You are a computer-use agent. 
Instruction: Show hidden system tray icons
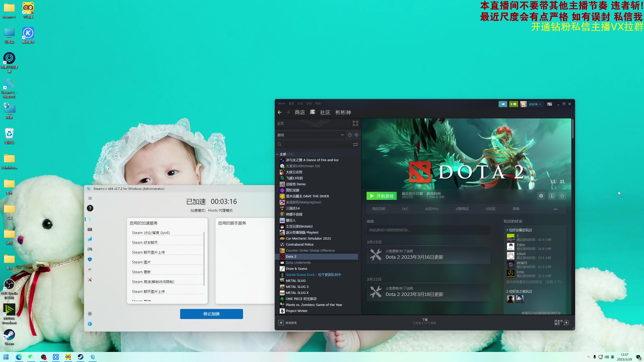[588, 357]
